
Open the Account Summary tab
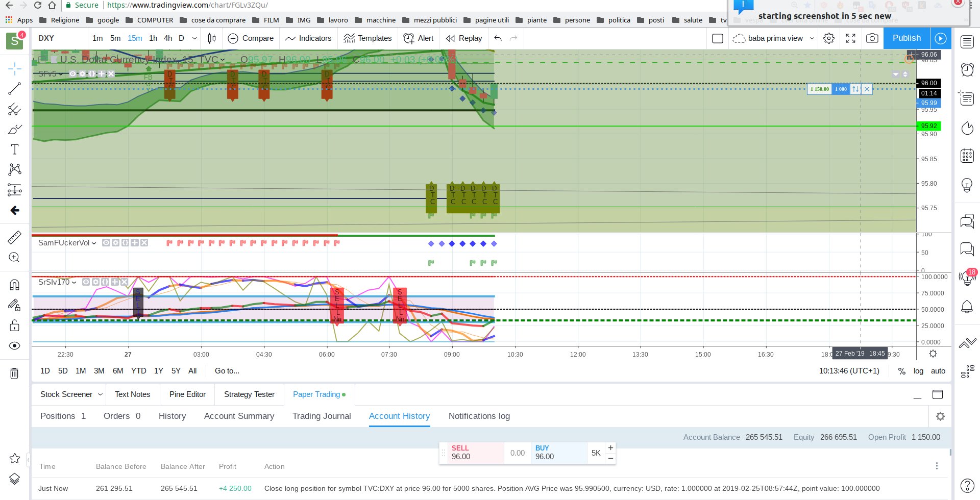click(x=239, y=416)
